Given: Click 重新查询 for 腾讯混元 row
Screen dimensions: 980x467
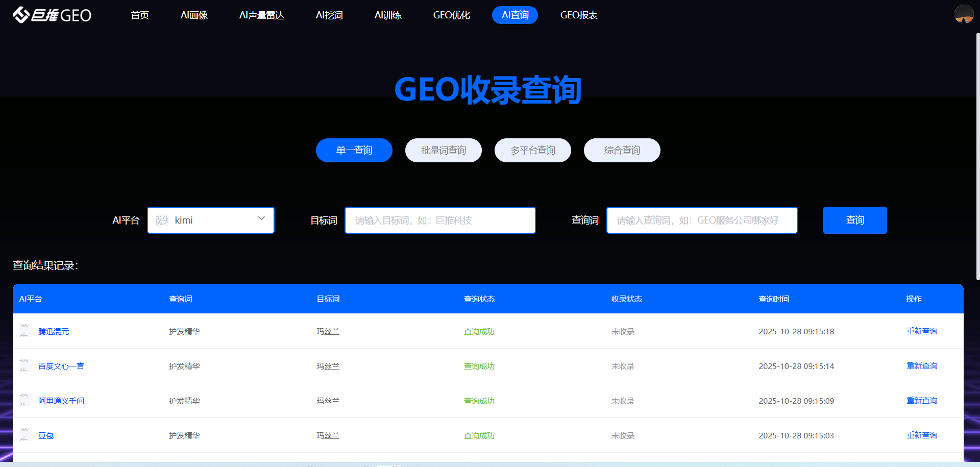Looking at the screenshot, I should [921, 331].
